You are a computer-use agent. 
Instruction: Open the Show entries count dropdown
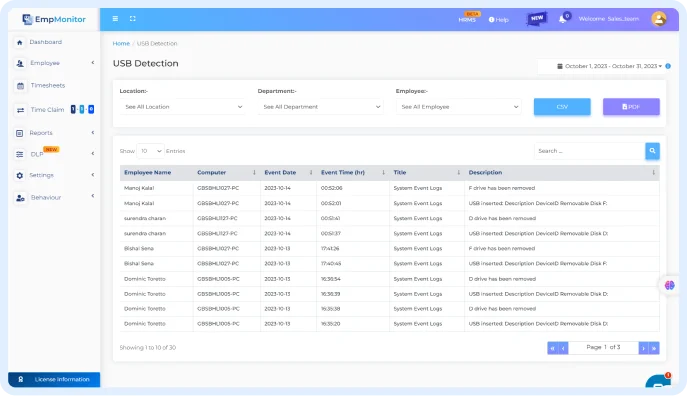(150, 151)
